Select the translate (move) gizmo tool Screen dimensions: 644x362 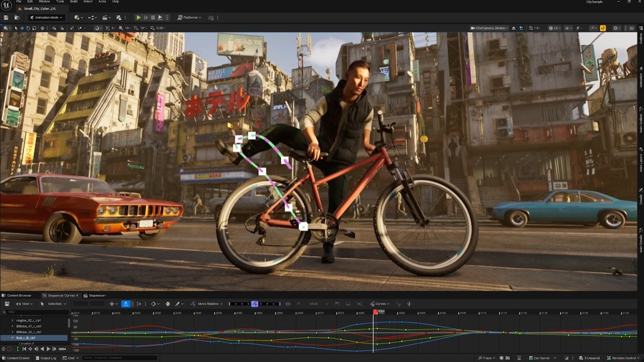[22, 28]
